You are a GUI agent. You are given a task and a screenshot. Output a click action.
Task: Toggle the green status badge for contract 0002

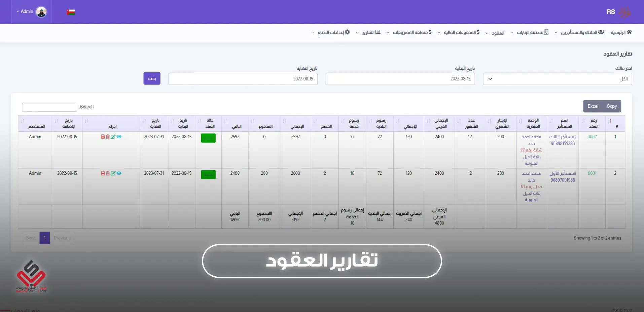[208, 138]
